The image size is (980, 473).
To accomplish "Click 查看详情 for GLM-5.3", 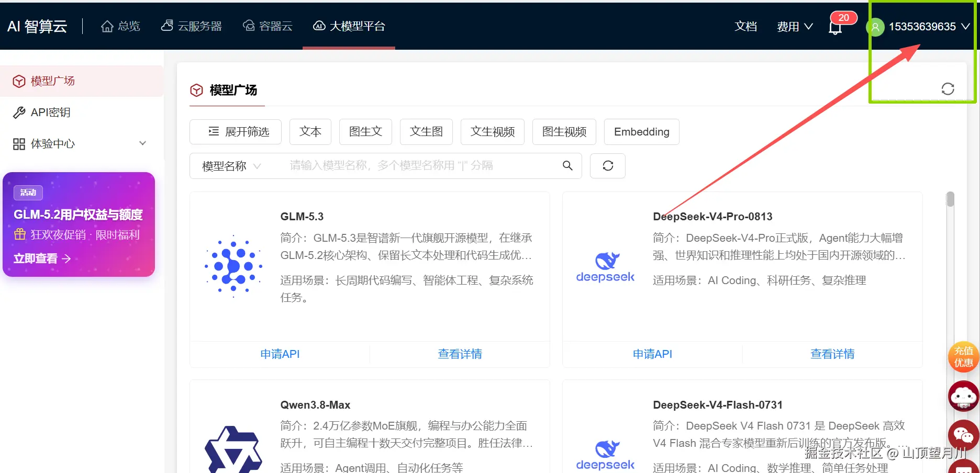I will pos(460,354).
